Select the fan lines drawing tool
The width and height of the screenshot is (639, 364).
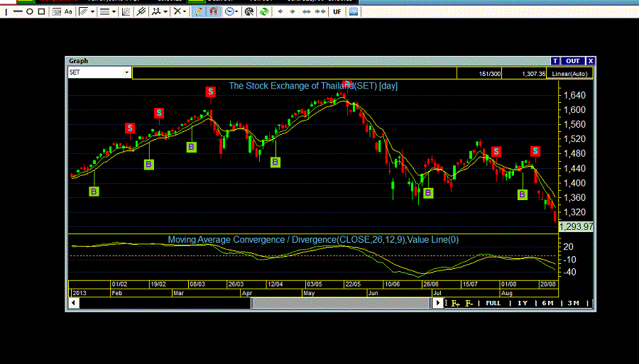click(x=126, y=12)
